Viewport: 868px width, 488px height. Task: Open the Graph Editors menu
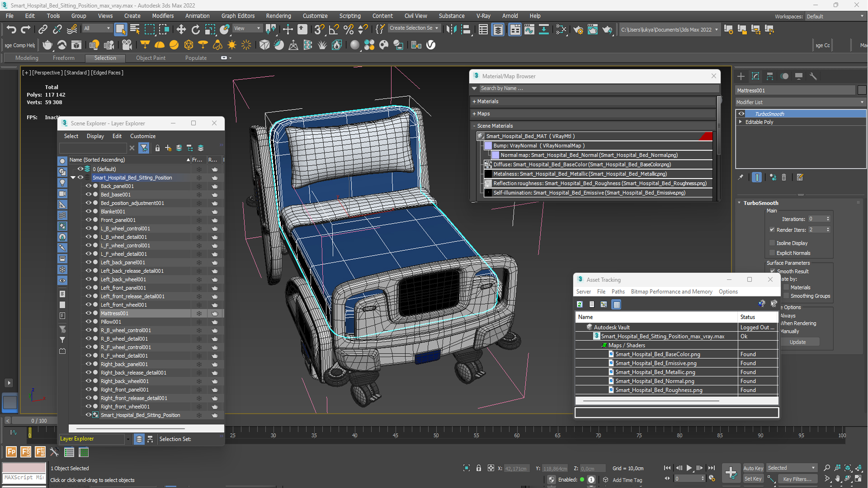[238, 16]
